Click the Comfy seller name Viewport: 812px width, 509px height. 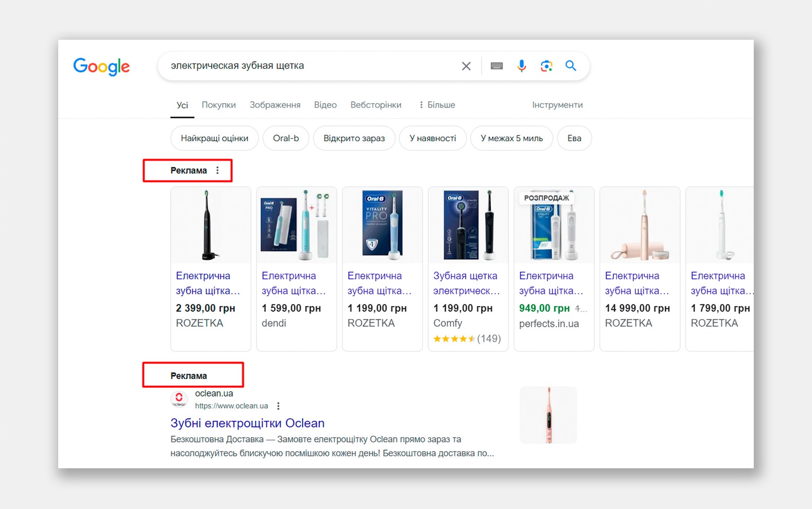448,323
